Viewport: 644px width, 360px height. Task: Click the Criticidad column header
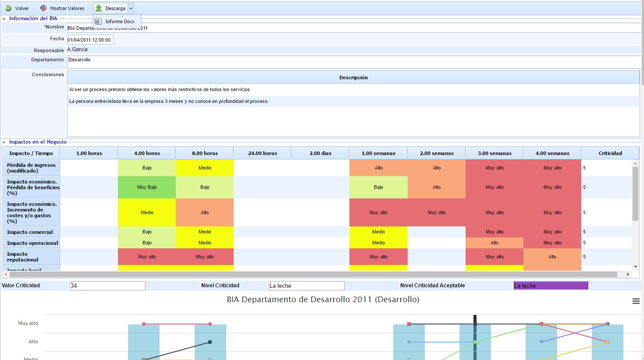point(610,153)
